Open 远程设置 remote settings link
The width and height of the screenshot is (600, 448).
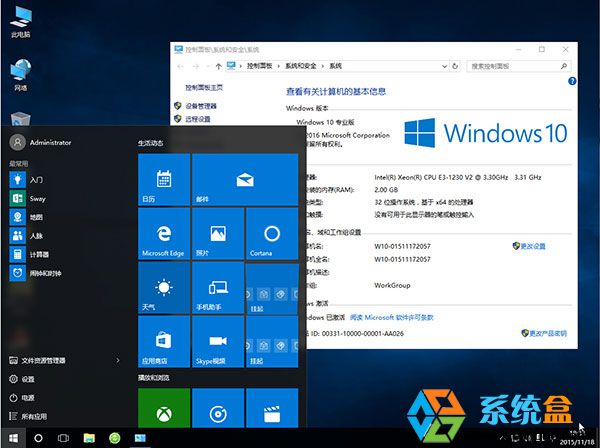pos(198,119)
